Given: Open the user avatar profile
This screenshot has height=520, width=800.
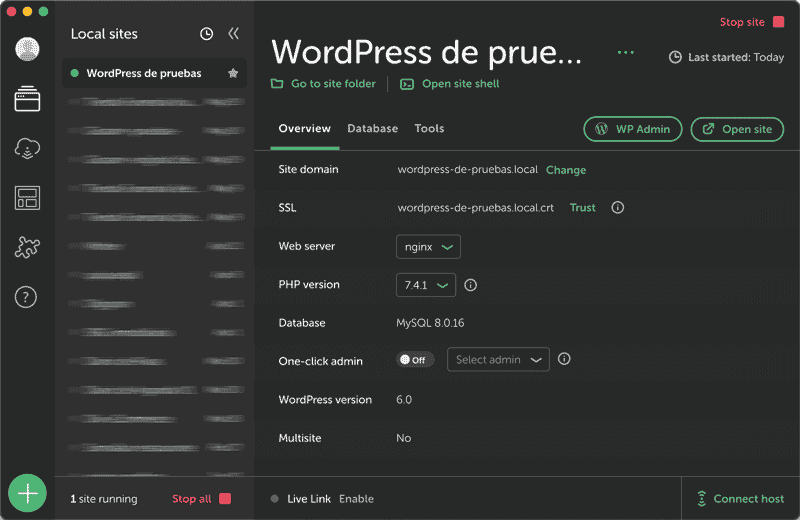Looking at the screenshot, I should (27, 49).
